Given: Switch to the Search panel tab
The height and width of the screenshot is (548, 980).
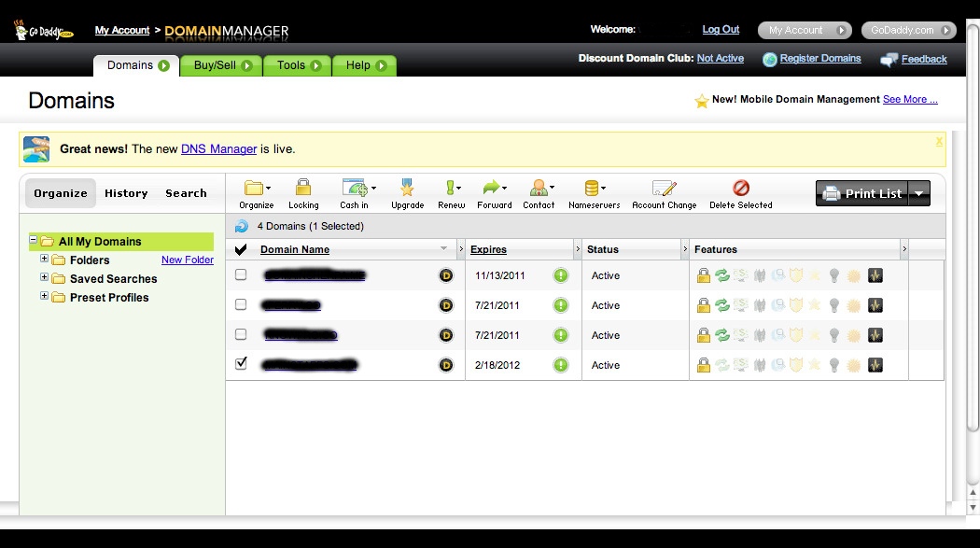Looking at the screenshot, I should click(x=186, y=193).
